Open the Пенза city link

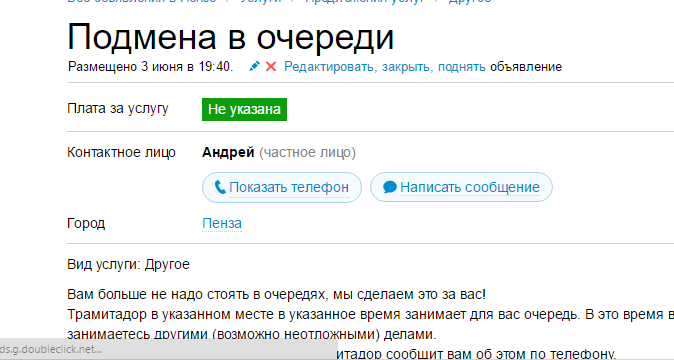coord(222,223)
